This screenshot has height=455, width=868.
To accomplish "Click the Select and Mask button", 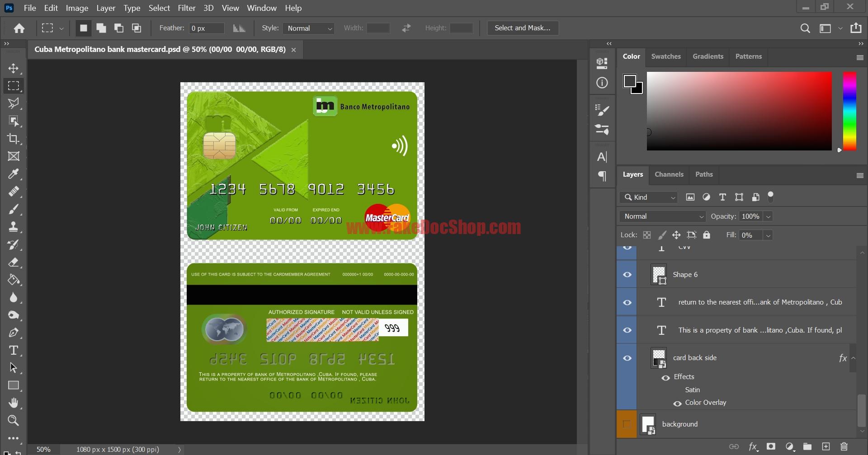I will (x=522, y=28).
